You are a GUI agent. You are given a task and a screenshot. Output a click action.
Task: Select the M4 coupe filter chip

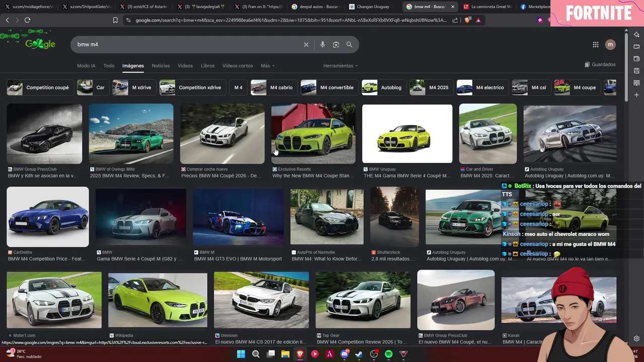tap(577, 87)
